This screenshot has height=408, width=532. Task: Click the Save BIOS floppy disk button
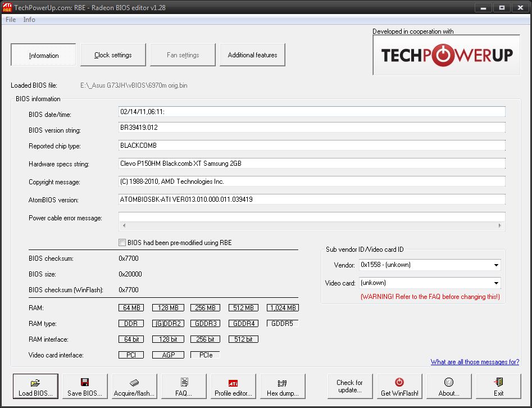coord(85,386)
